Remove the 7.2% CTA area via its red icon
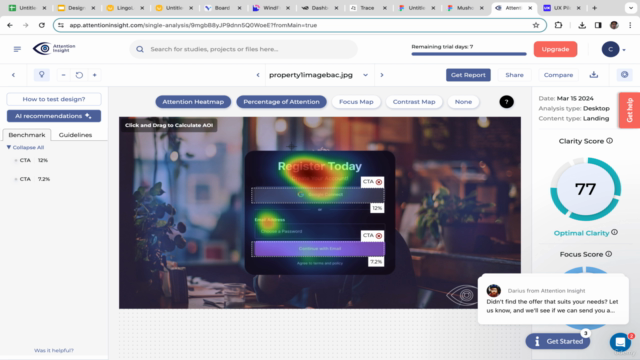640x360 pixels. click(x=379, y=236)
